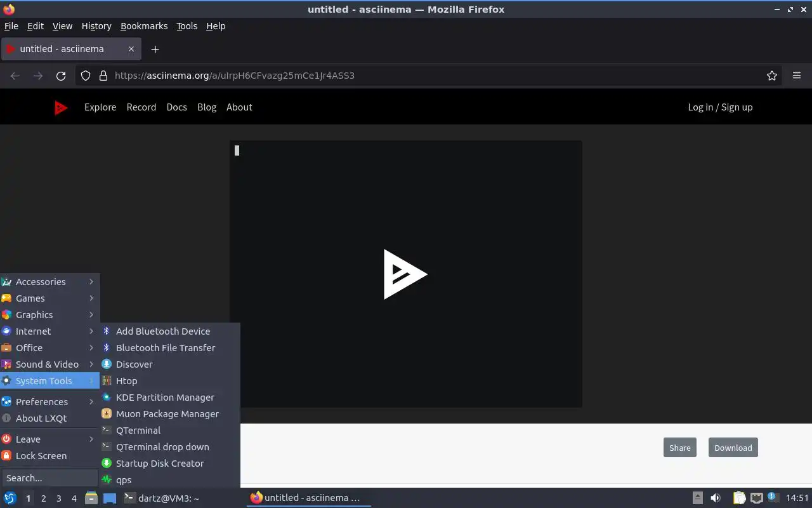Screen dimensions: 812x508
Task: Open the clipboard manager tray icon
Action: point(739,498)
